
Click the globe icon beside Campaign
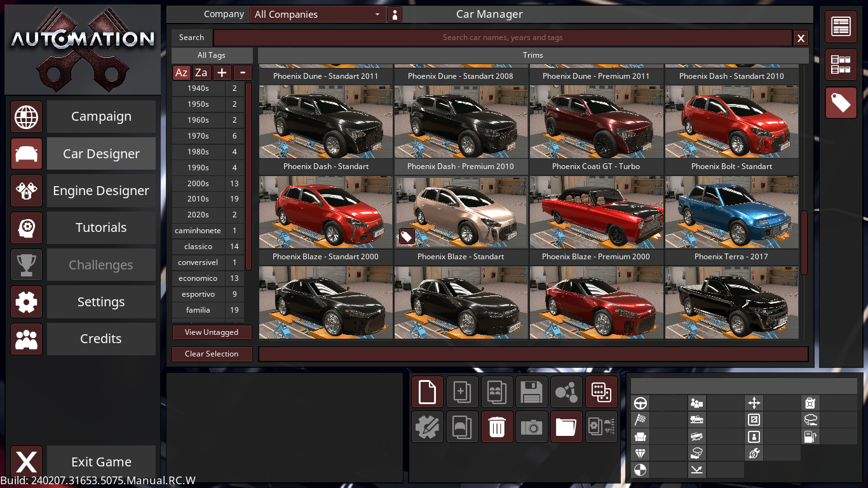(26, 117)
